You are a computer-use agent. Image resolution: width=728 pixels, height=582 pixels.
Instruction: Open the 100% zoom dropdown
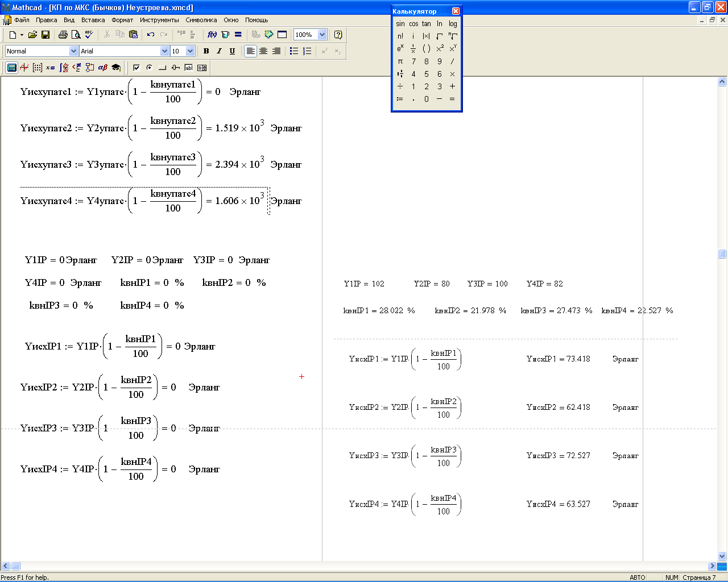click(322, 35)
